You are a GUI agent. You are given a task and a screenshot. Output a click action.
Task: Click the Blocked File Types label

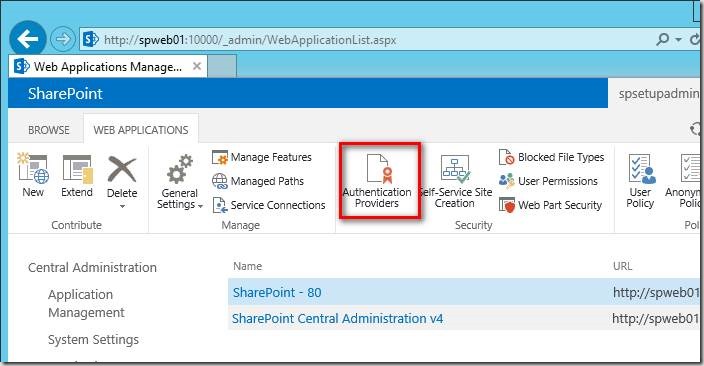point(561,157)
